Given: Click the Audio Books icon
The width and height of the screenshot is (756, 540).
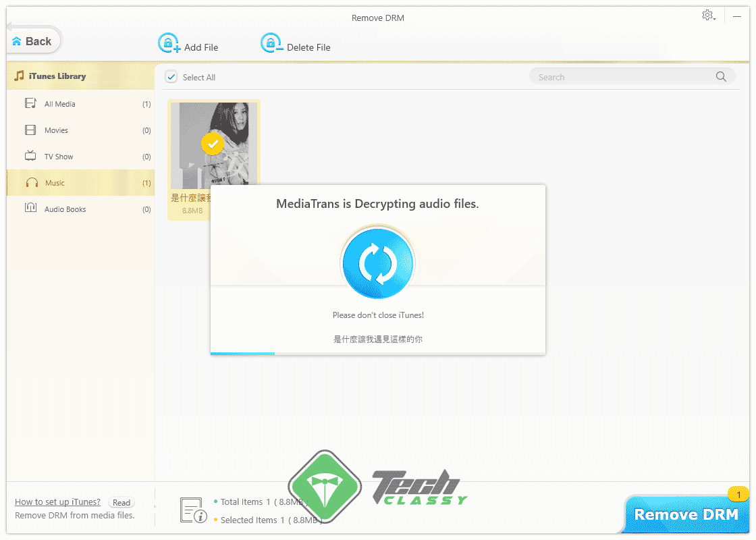Looking at the screenshot, I should (30, 209).
